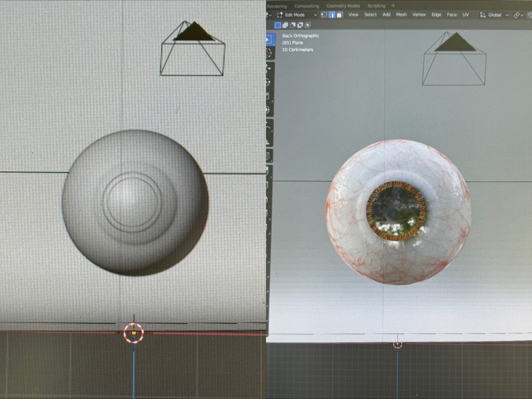Select the Scale tool
532x399 pixels.
(269, 96)
